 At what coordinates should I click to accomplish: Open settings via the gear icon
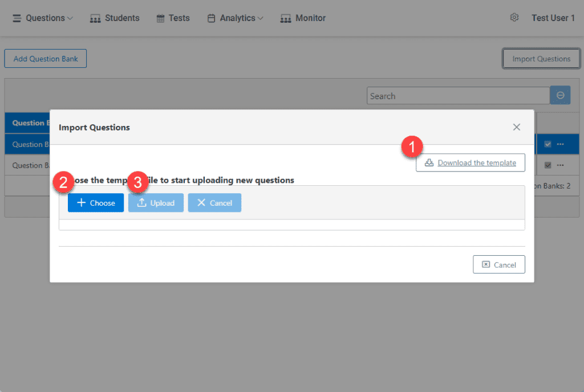click(514, 18)
